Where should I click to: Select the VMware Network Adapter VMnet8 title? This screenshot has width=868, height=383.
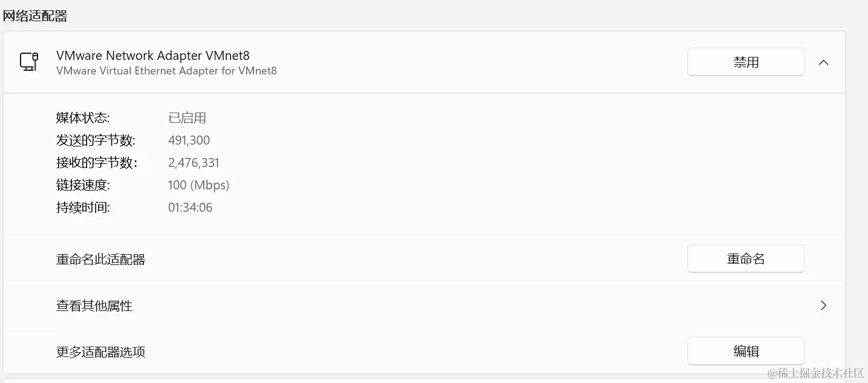tap(153, 56)
